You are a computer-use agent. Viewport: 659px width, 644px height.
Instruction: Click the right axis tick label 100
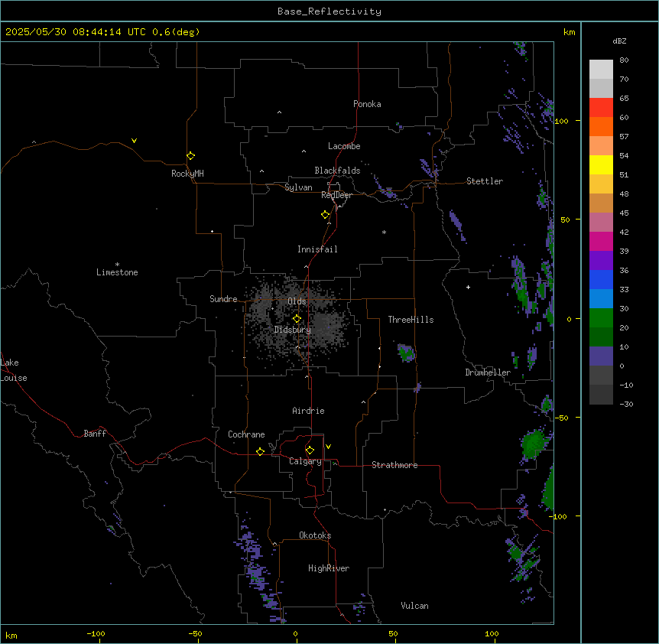point(561,121)
